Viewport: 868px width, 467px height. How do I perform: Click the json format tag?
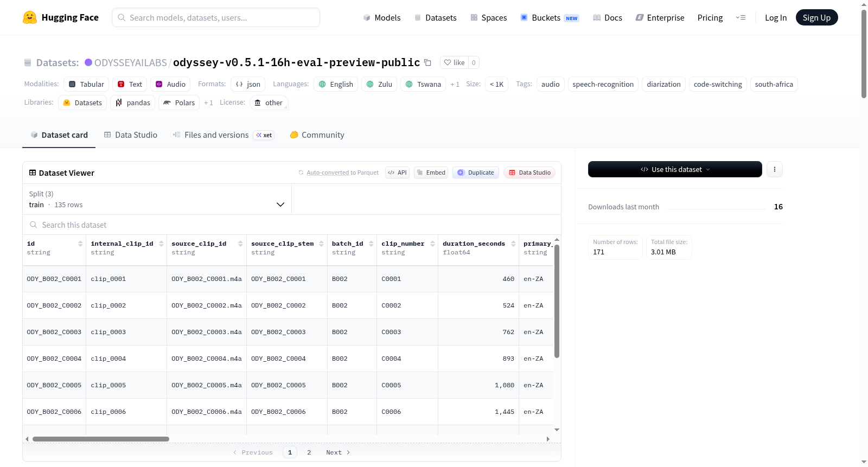(x=248, y=84)
